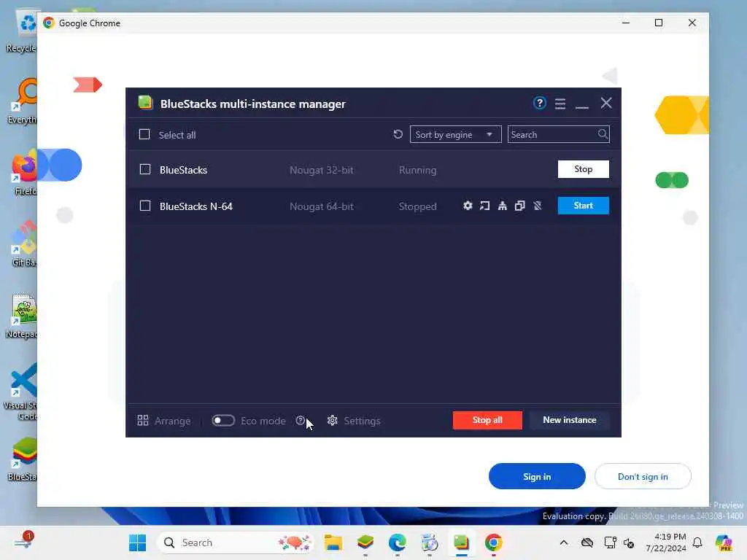Open the Arrange grid icon
The width and height of the screenshot is (747, 560).
142,421
